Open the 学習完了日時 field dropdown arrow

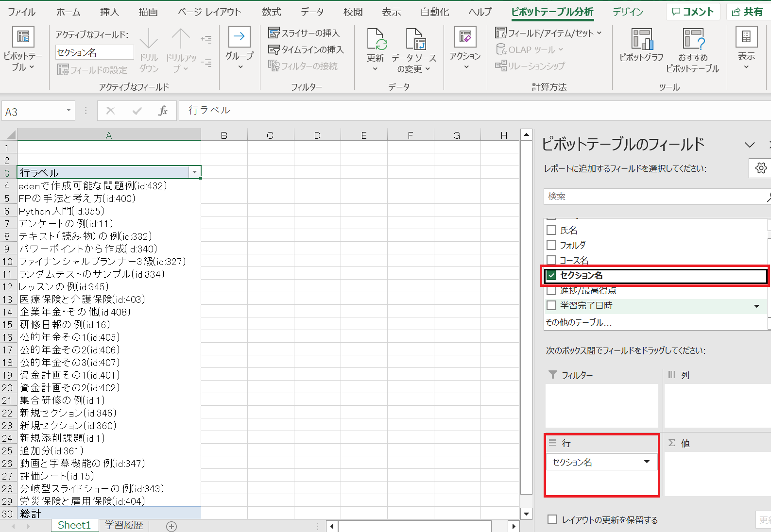(756, 306)
